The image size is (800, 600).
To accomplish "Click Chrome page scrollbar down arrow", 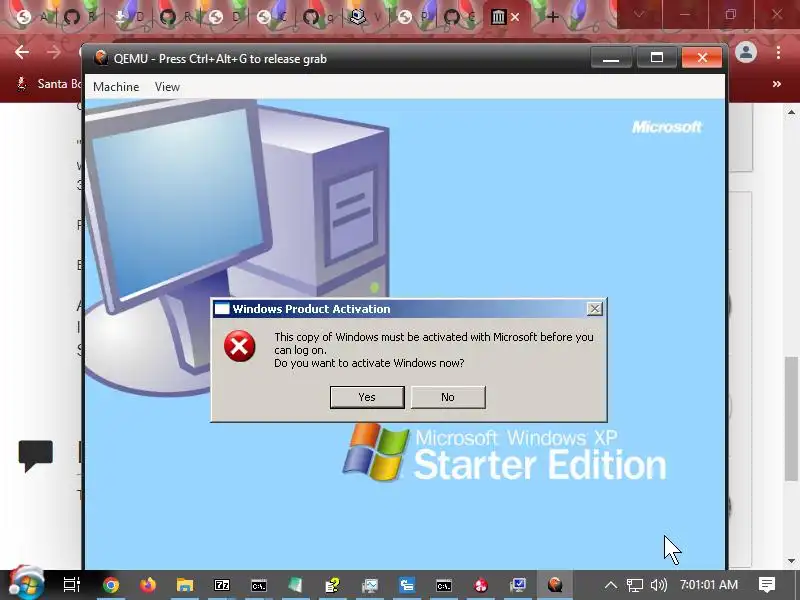I will [791, 561].
